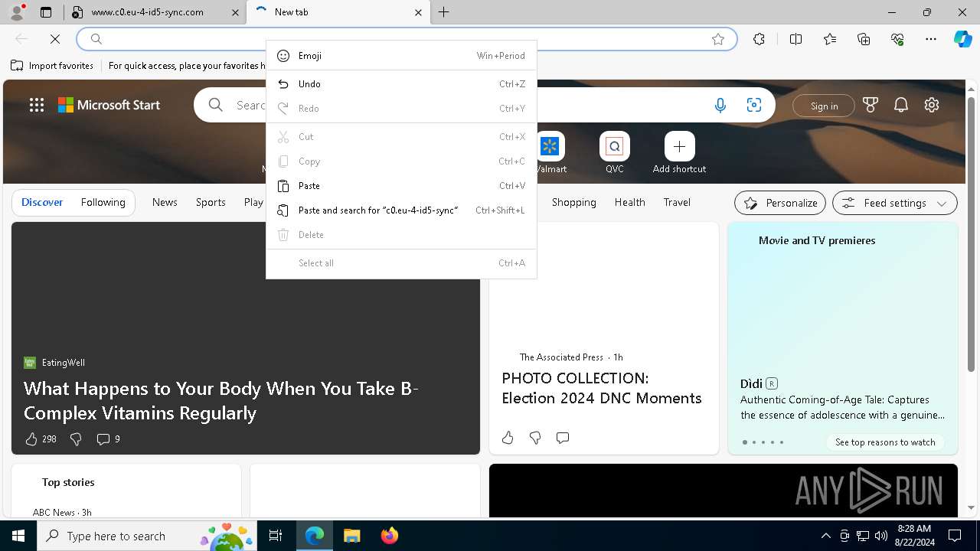Open the Shopping category
This screenshot has width=980, height=551.
[573, 203]
